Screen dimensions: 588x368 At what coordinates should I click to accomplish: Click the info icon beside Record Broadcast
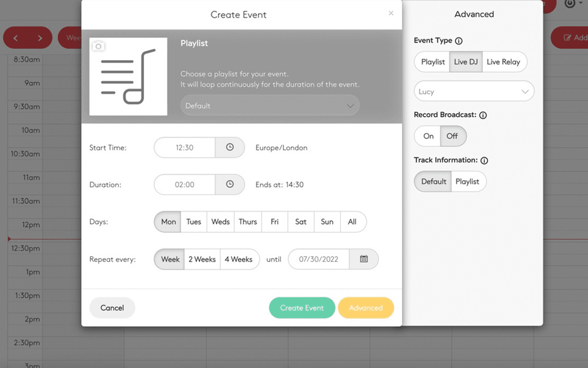483,115
